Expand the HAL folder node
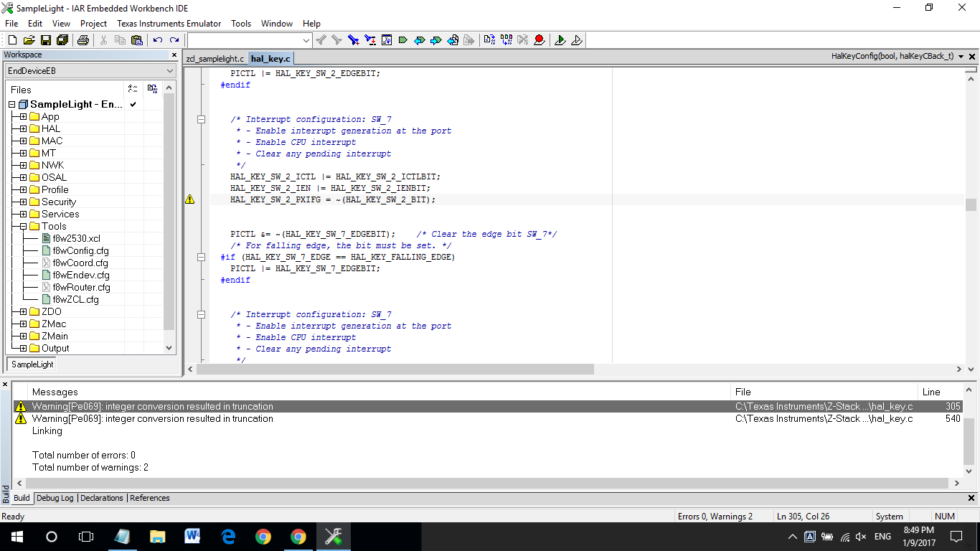This screenshot has height=551, width=980. (x=23, y=128)
